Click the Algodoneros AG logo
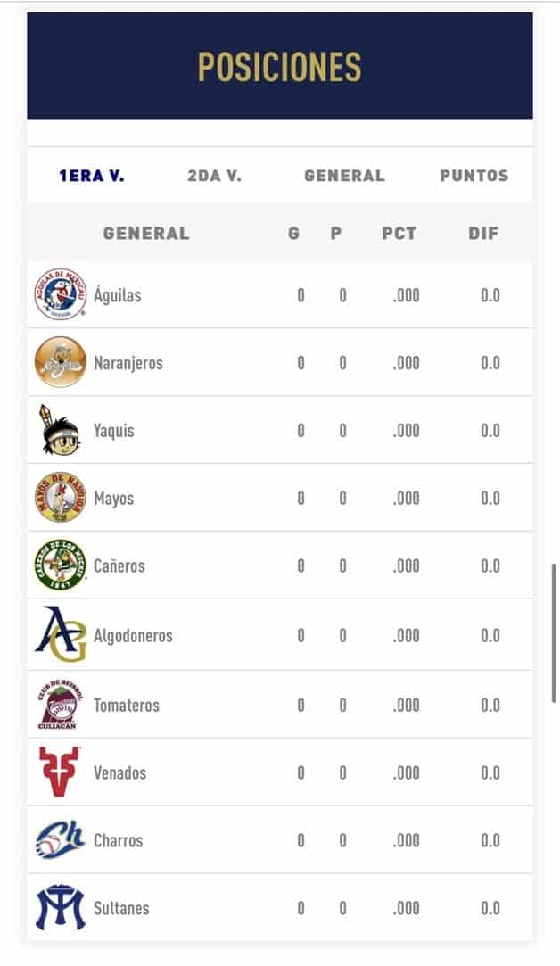This screenshot has height=966, width=560. [61, 635]
